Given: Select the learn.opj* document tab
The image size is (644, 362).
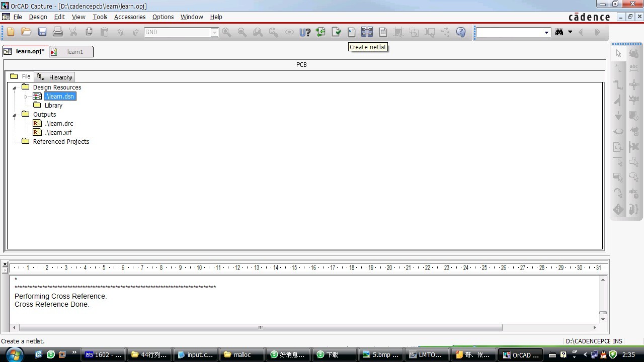Looking at the screenshot, I should tap(25, 51).
